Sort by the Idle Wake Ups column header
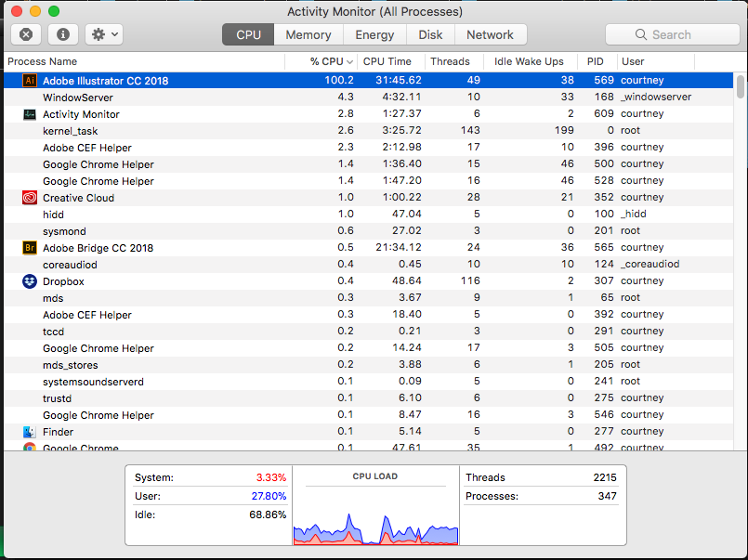The height and width of the screenshot is (560, 748). coord(531,61)
